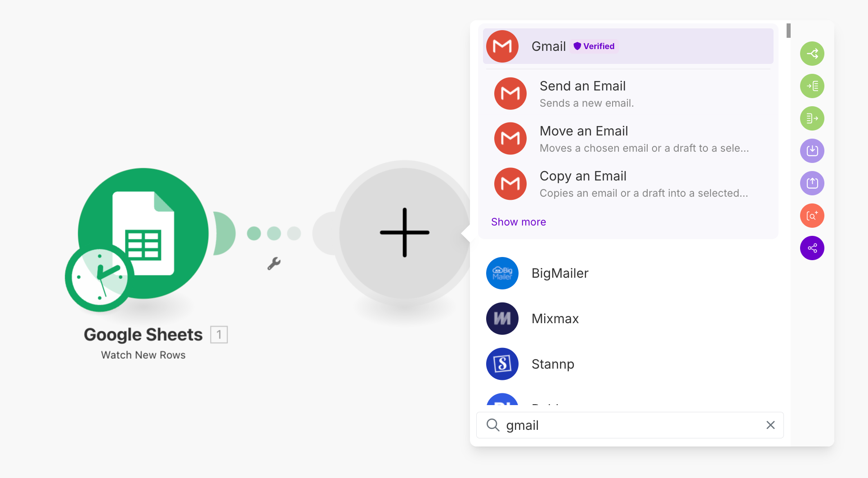Click the clock schedule icon on Google Sheets
868x478 pixels.
[x=99, y=277]
